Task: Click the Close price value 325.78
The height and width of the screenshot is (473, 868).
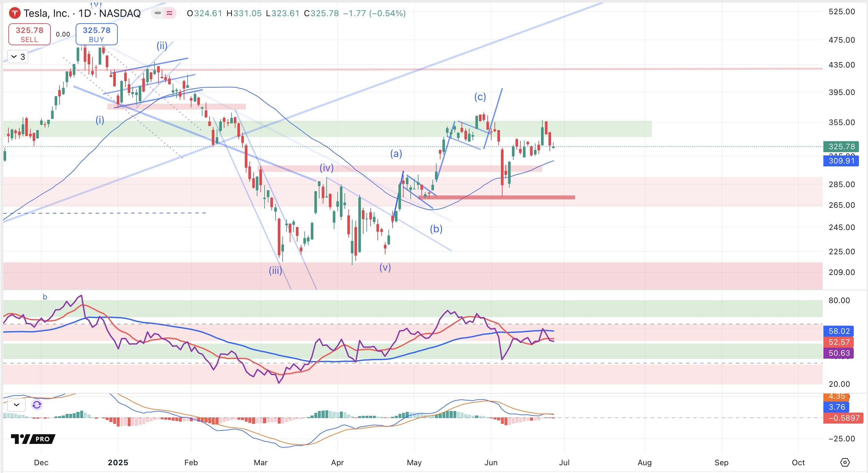Action: pyautogui.click(x=324, y=14)
